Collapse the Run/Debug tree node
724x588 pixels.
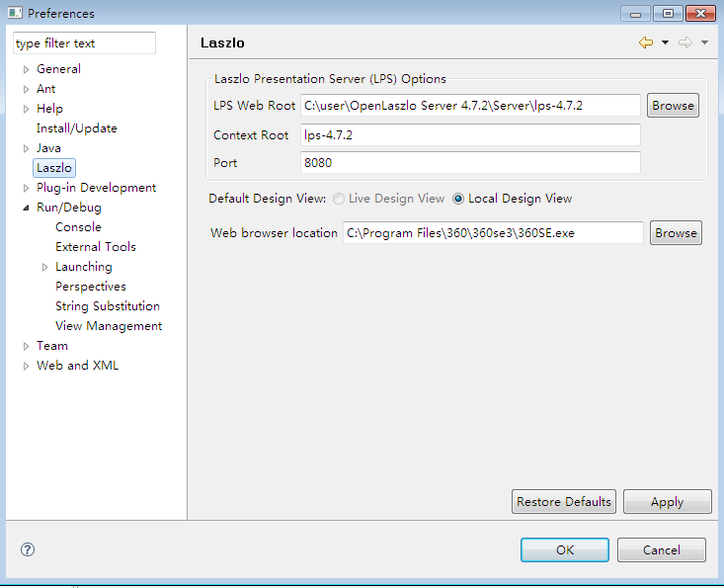(x=27, y=208)
